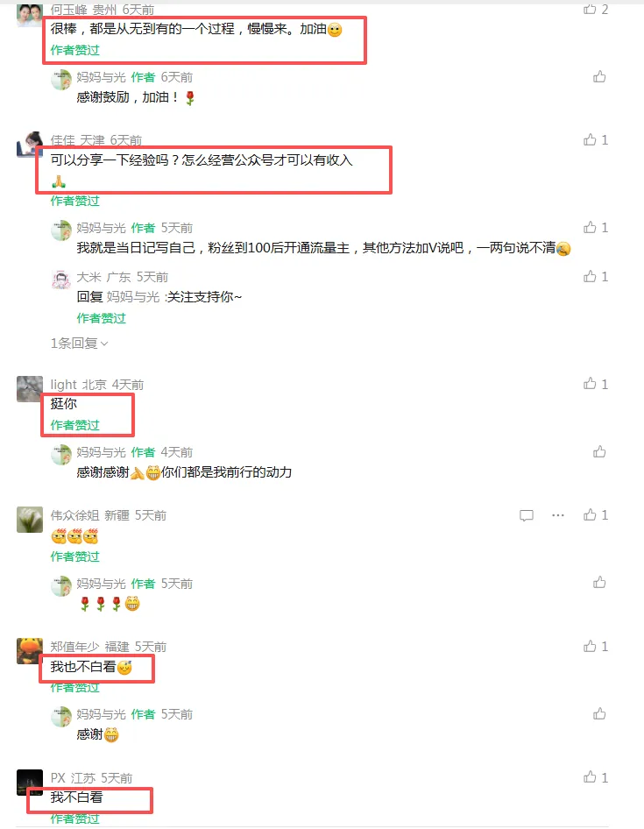The image size is (644, 829).
Task: Like 伟众徐姐's emoji comment
Action: [590, 515]
